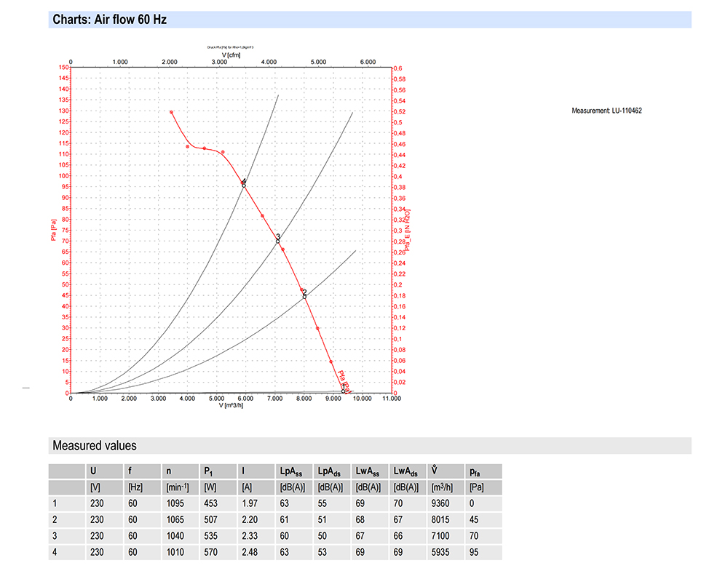728x571 pixels.
Task: Select the "Measurement: LU-110462" label
Action: tap(606, 111)
